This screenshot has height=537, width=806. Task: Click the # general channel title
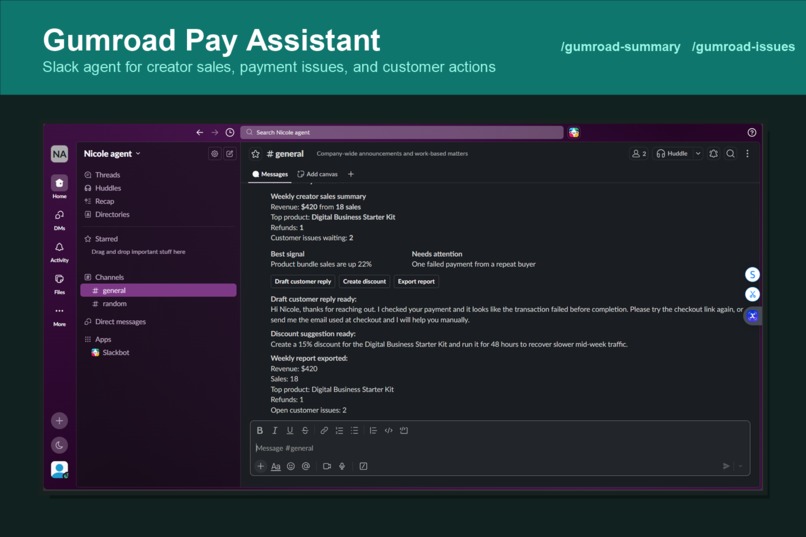pos(285,154)
